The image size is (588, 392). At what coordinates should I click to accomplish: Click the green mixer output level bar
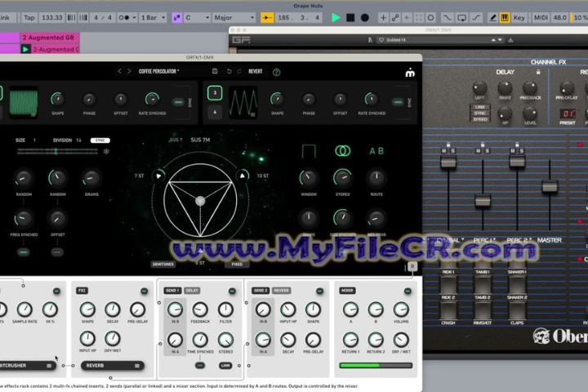click(376, 365)
